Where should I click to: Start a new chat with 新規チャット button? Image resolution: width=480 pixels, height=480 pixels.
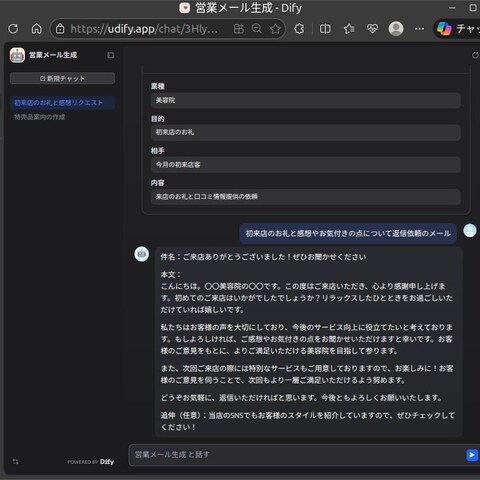click(x=62, y=79)
